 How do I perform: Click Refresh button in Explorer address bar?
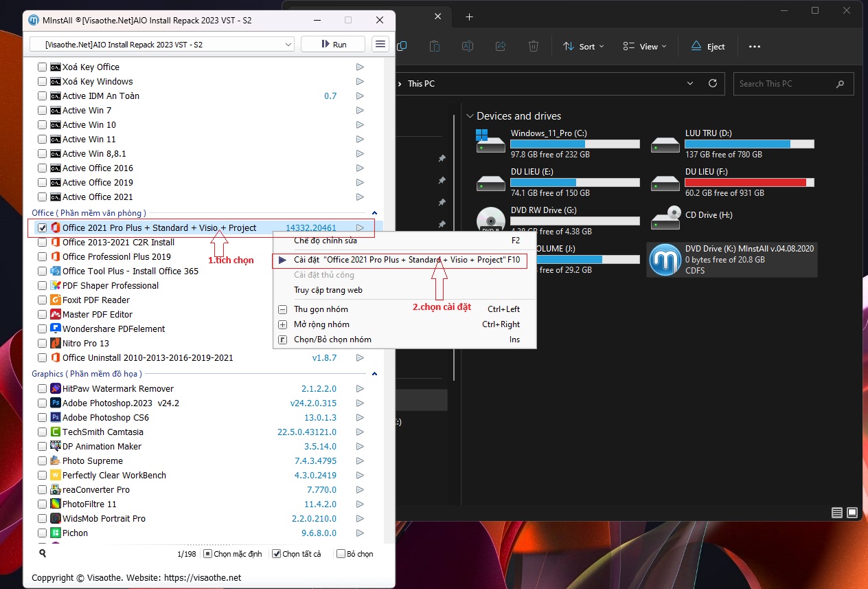(713, 83)
